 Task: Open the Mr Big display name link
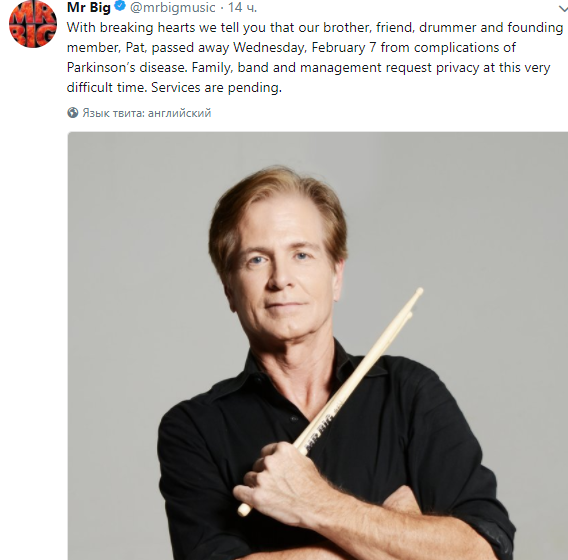coord(89,7)
